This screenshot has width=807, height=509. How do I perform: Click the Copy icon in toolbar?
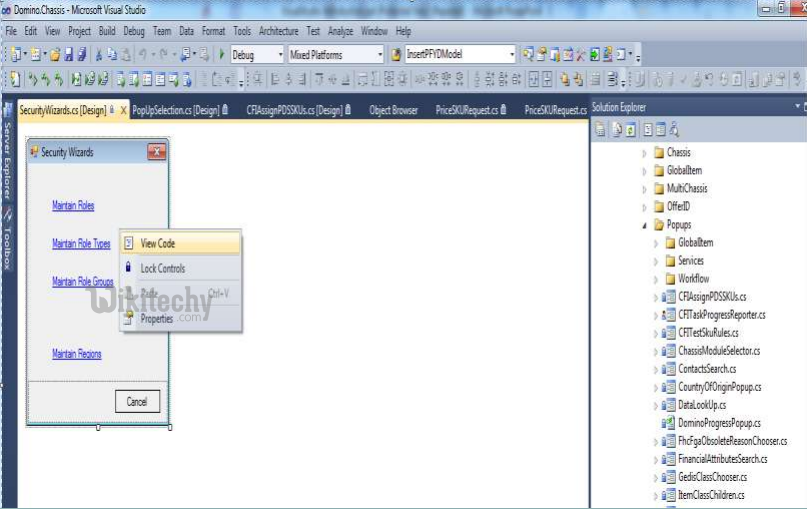tap(112, 55)
